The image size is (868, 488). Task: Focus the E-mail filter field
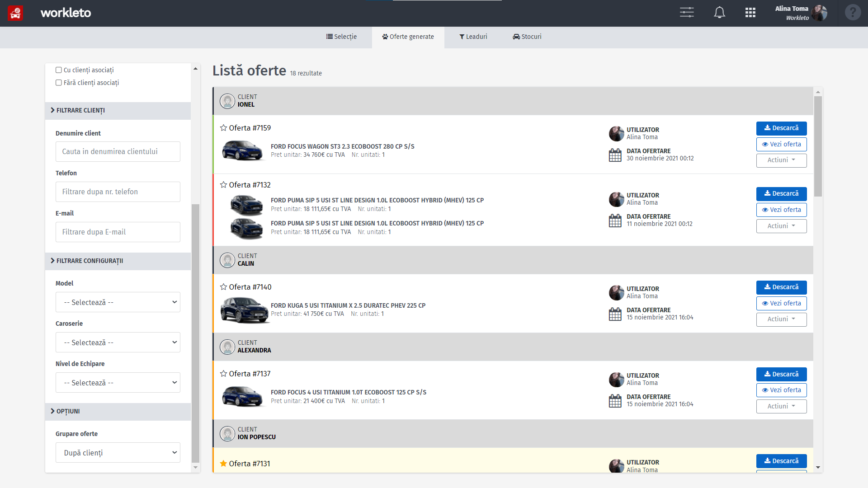pyautogui.click(x=118, y=232)
